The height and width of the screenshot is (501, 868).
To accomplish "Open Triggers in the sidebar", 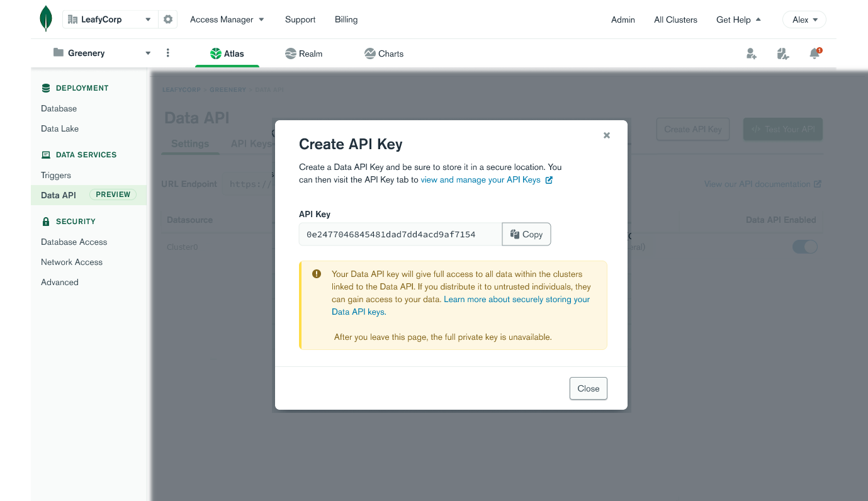I will (x=56, y=175).
